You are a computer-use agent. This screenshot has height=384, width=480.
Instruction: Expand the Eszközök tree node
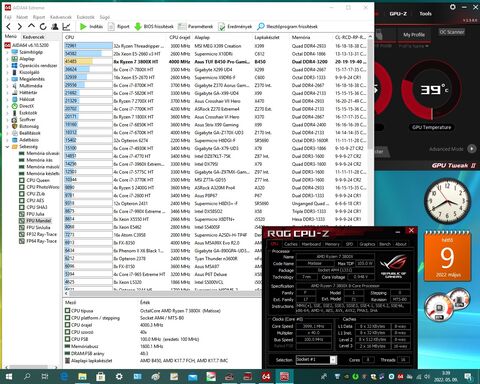(8, 113)
